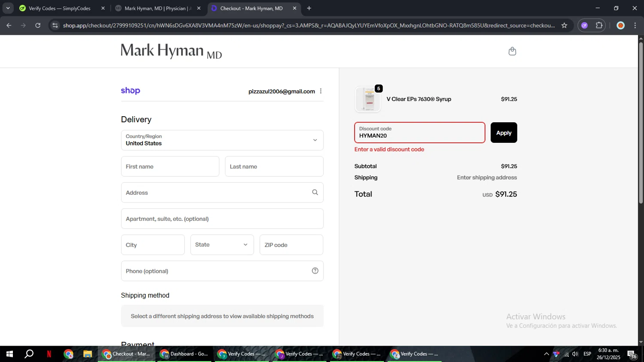Click the Last name field
Image resolution: width=644 pixels, height=362 pixels.
coord(274,166)
